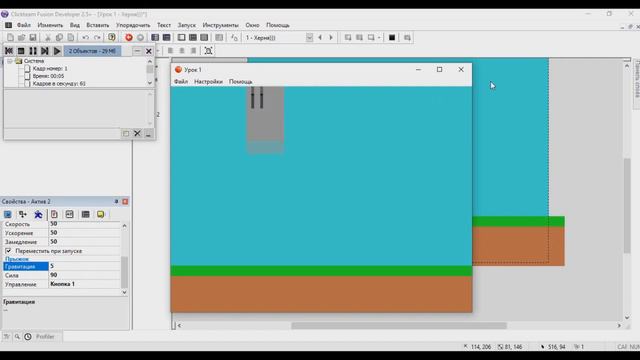This screenshot has width=640, height=360.
Task: Click frame editor vertical scroll-down arrow
Action: click(627, 318)
